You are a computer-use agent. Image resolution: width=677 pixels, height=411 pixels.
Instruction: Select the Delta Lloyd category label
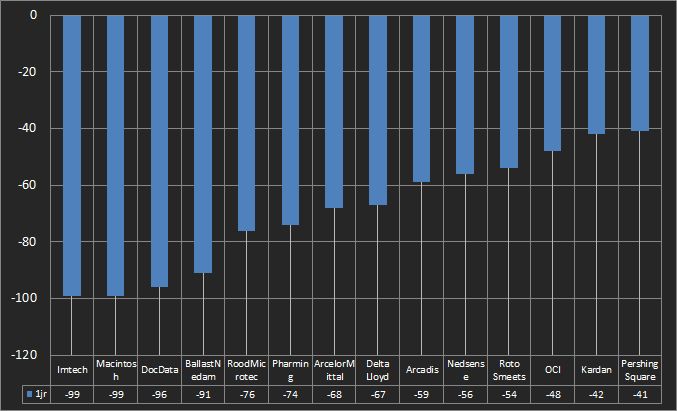[378, 370]
